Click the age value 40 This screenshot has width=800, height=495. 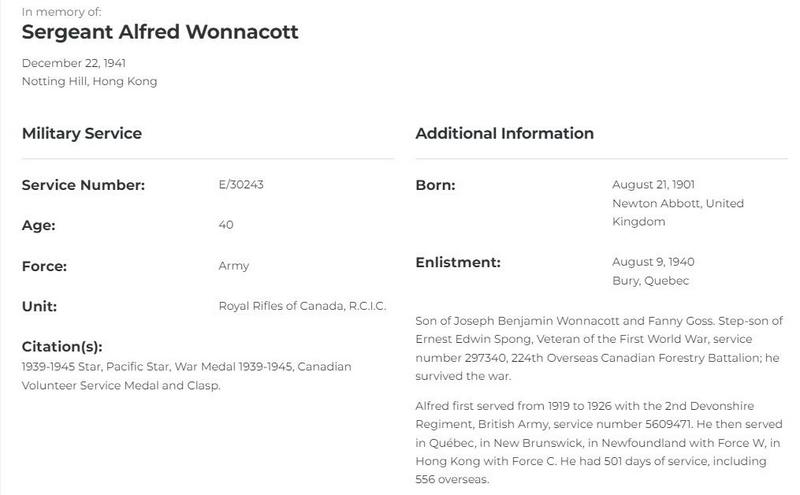coord(226,225)
